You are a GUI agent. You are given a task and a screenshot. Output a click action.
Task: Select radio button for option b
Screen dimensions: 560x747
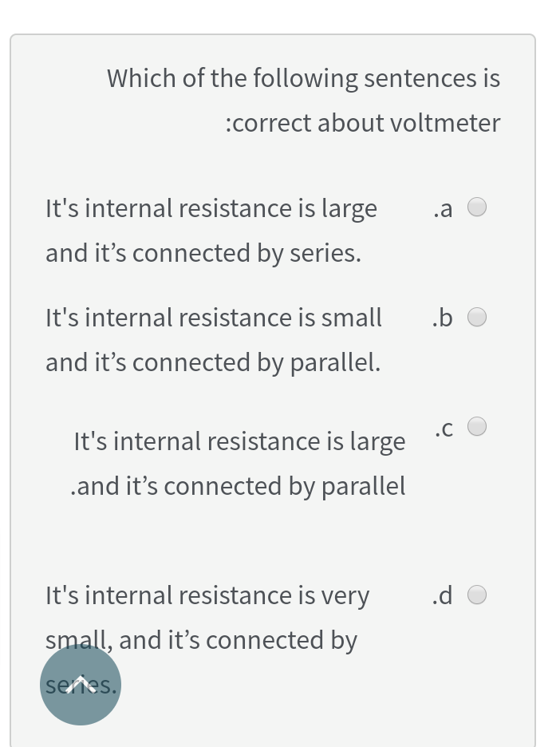coord(476,318)
